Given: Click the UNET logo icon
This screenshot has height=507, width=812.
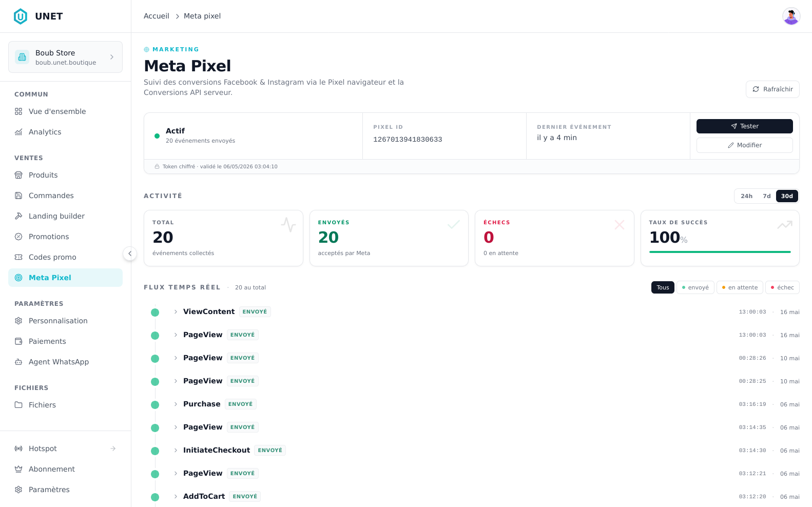Looking at the screenshot, I should coord(21,16).
